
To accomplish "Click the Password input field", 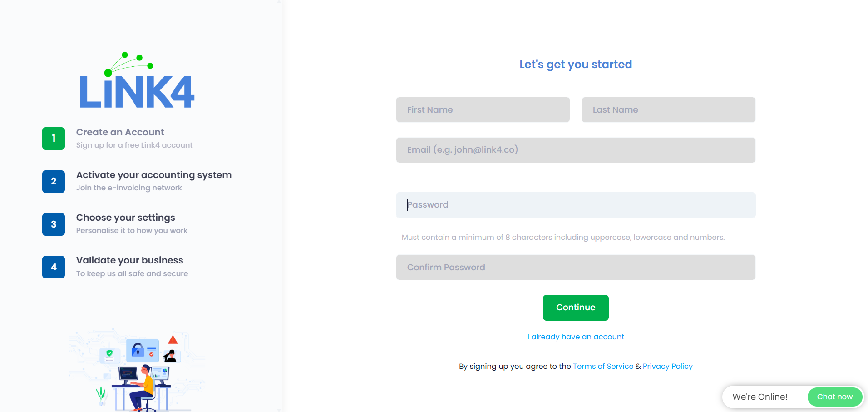I will coord(576,205).
